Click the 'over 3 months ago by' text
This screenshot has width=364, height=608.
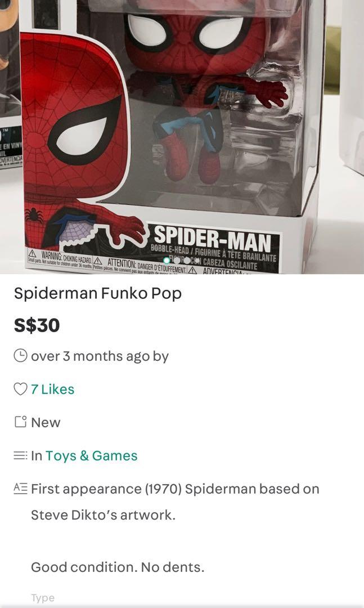click(100, 356)
